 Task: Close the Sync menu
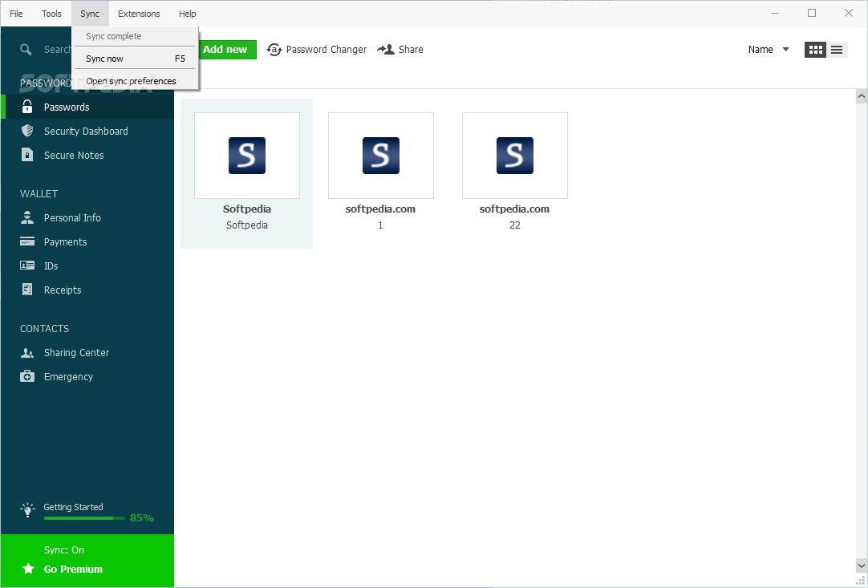tap(90, 14)
